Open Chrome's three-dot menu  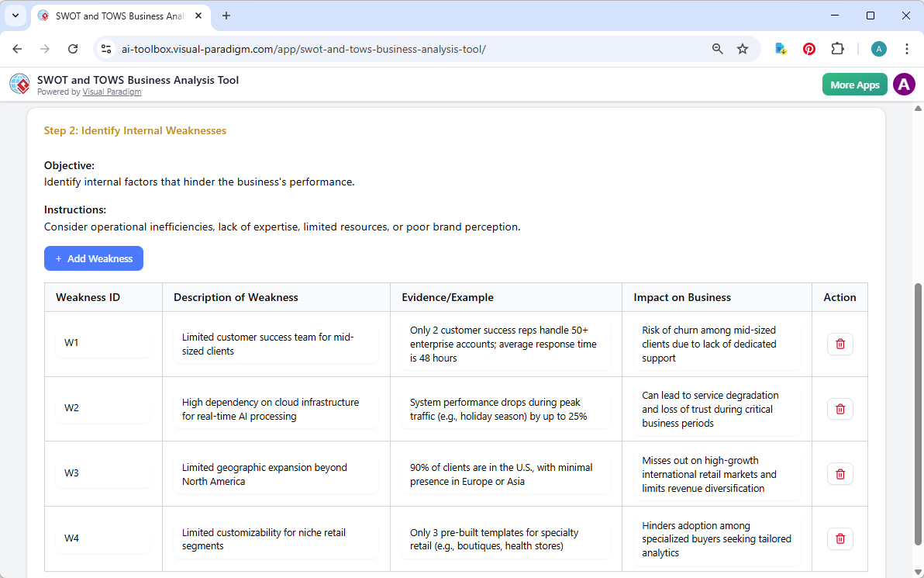coord(906,48)
